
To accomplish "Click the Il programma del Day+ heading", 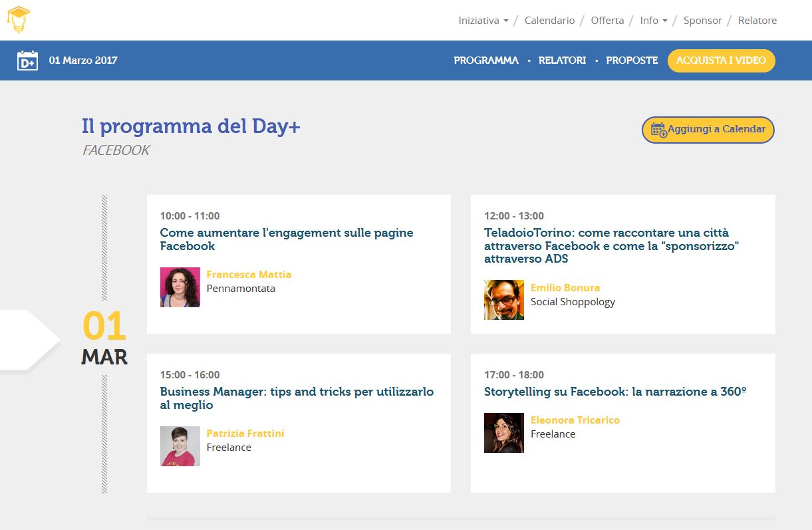I will click(x=191, y=126).
